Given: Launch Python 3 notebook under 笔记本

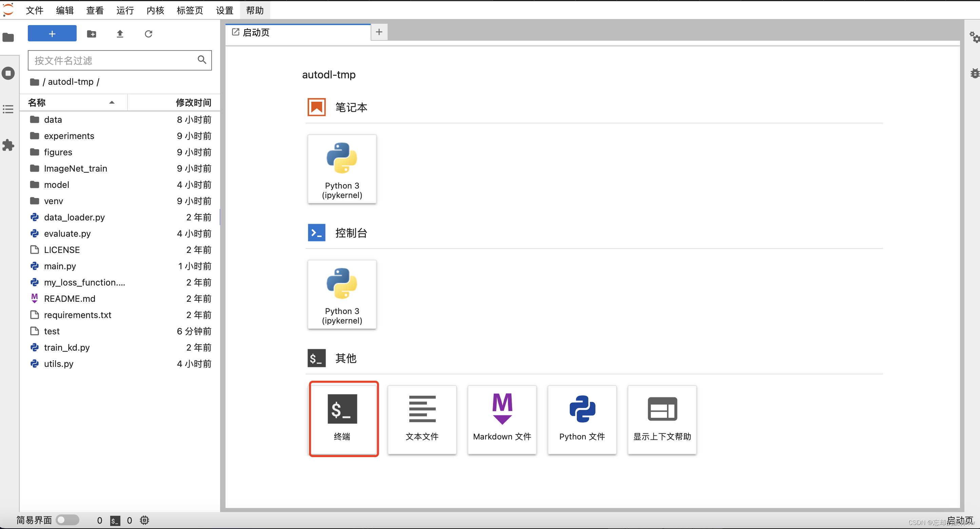Looking at the screenshot, I should coord(341,169).
